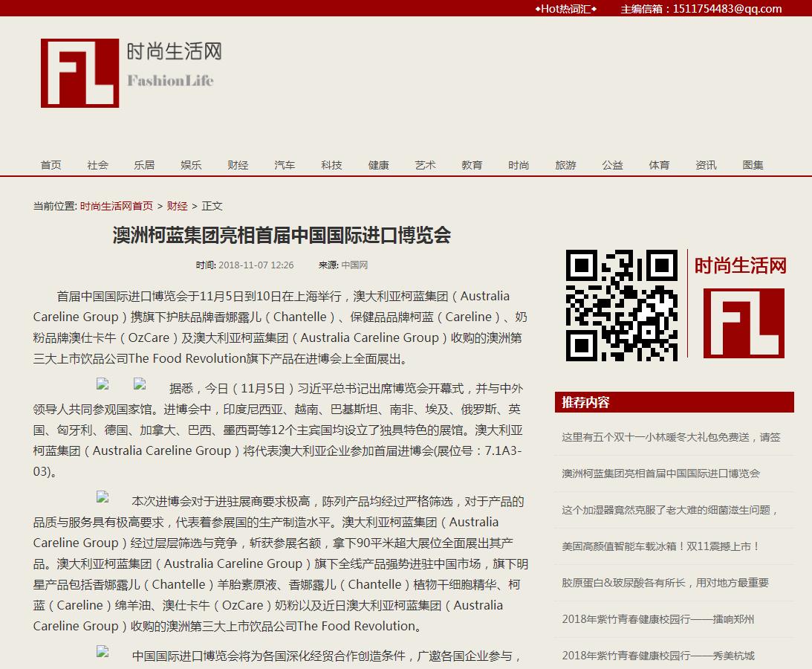Open recommended article 美国高颜值智能车载冰箱
This screenshot has width=812, height=669.
(660, 546)
